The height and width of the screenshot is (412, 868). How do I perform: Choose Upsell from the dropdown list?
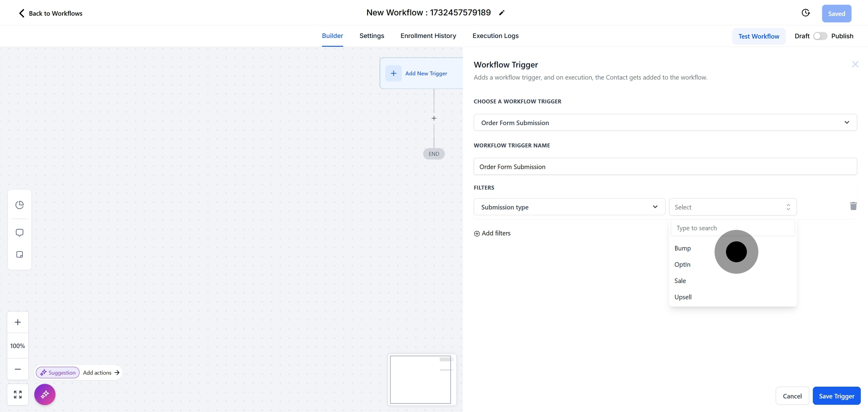tap(683, 297)
